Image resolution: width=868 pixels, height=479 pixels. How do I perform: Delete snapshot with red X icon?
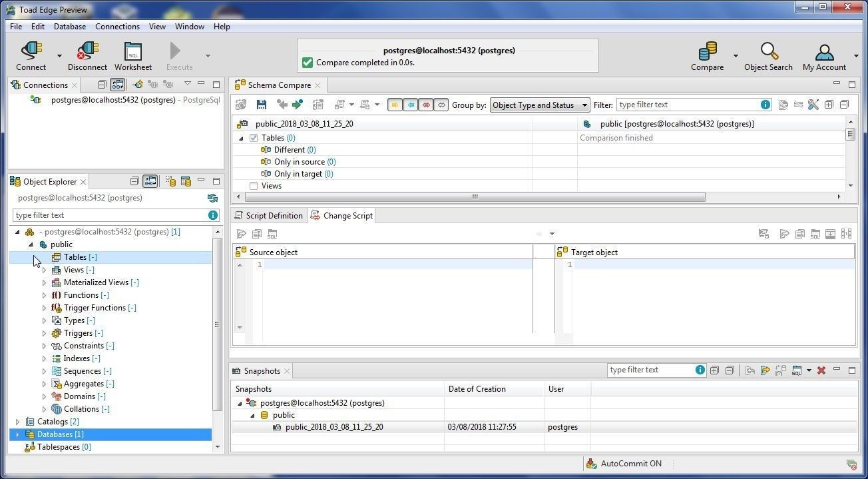[821, 370]
